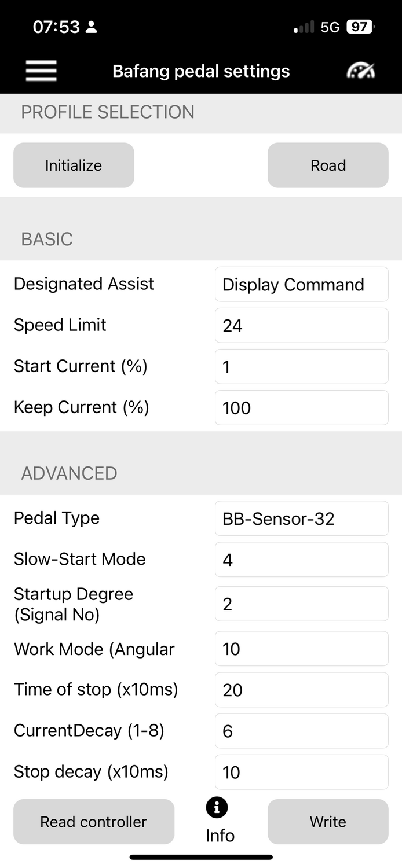Edit Time of stop value

[301, 690]
